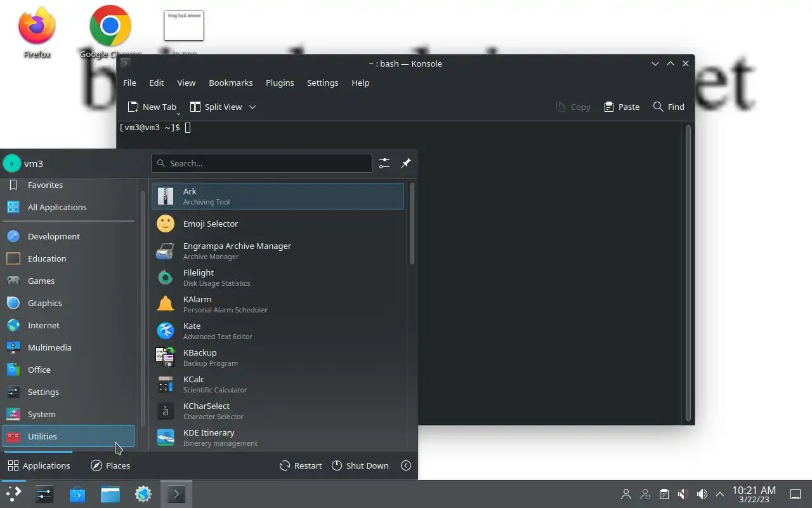
Task: Open the volume tray icon
Action: click(702, 494)
